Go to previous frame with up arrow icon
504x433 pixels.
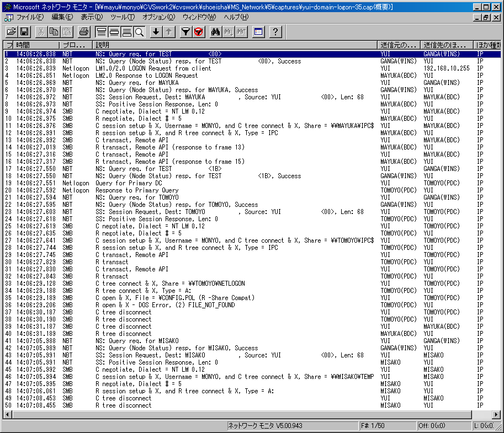click(x=169, y=32)
